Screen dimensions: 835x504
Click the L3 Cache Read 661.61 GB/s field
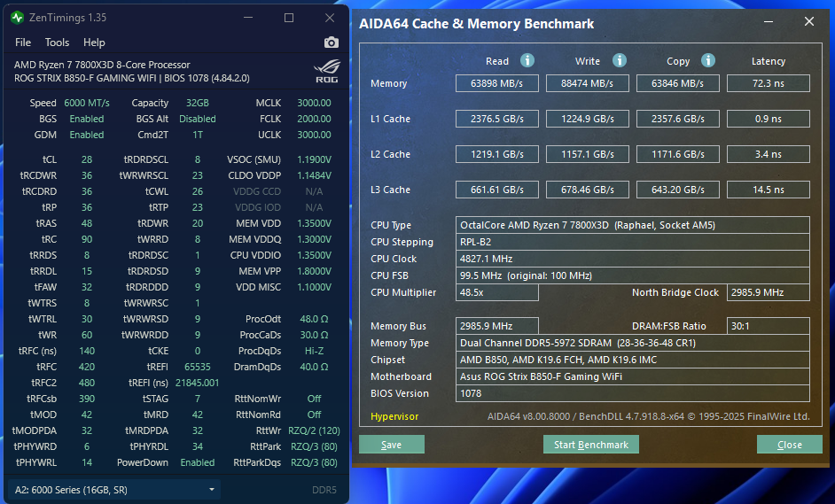click(497, 190)
